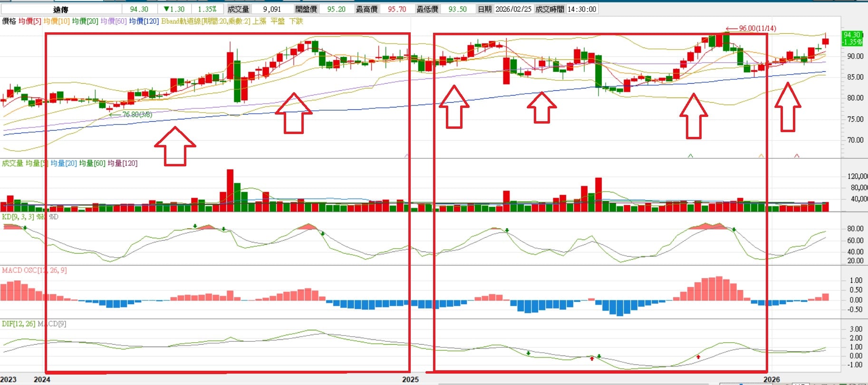Click the 均價[60] purple legend label
This screenshot has height=385, width=868.
(x=114, y=21)
